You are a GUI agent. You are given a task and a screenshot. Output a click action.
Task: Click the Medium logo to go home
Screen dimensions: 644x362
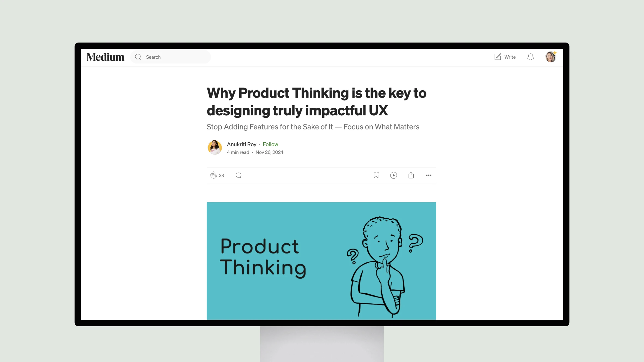click(x=105, y=57)
